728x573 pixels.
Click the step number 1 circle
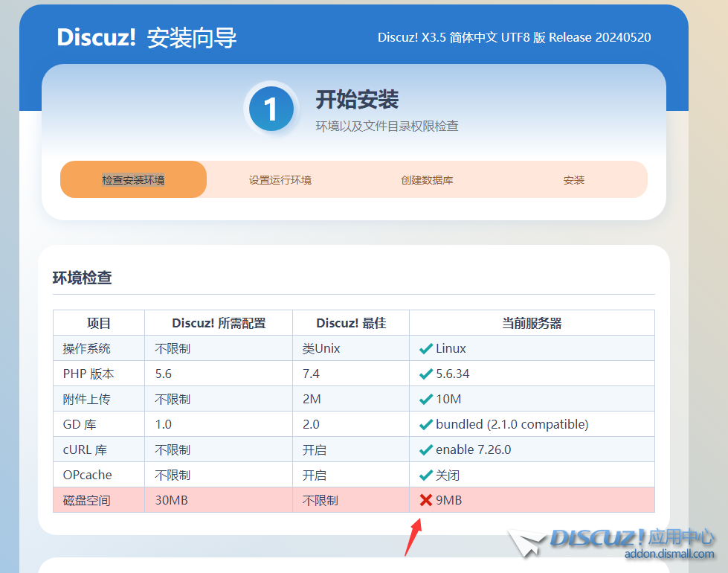271,110
